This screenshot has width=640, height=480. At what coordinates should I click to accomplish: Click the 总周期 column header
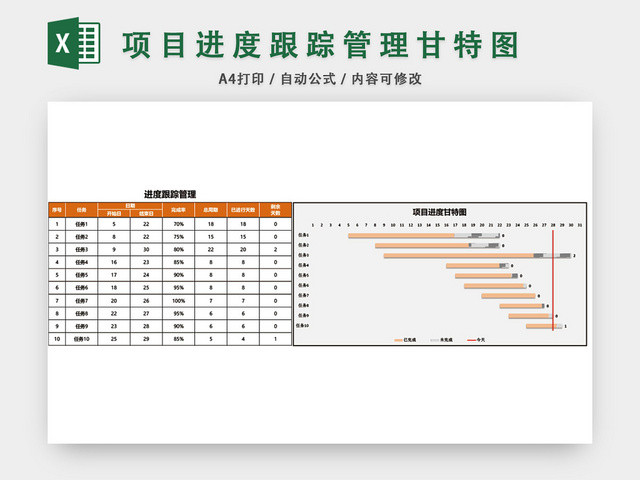[x=211, y=210]
